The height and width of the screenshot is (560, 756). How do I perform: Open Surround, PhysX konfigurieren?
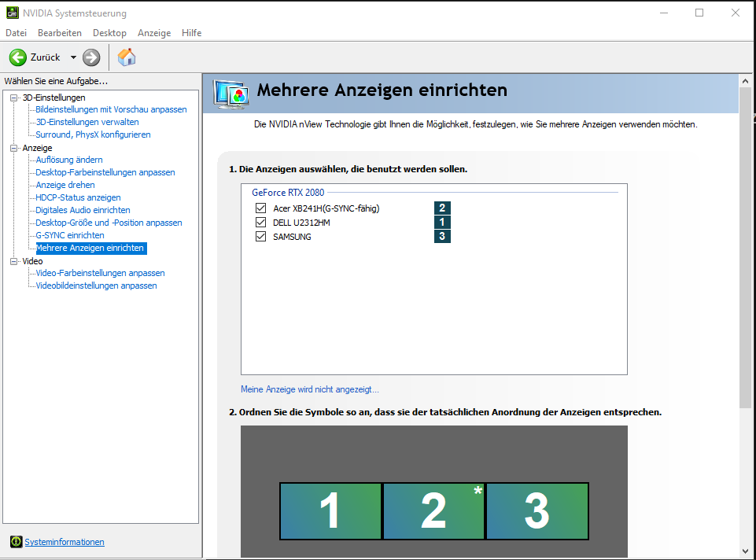[93, 134]
